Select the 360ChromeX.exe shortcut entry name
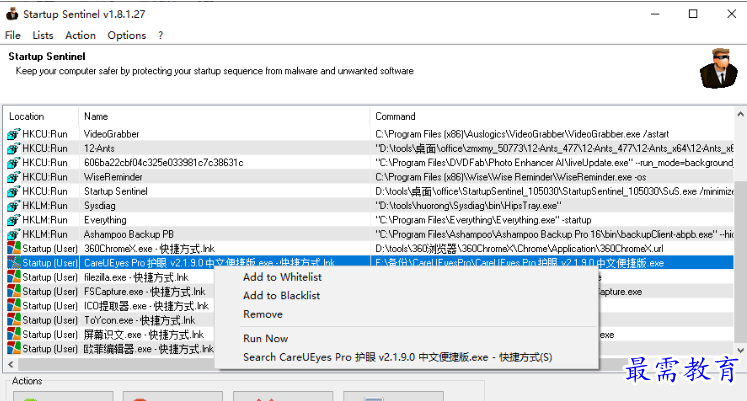 [x=149, y=249]
